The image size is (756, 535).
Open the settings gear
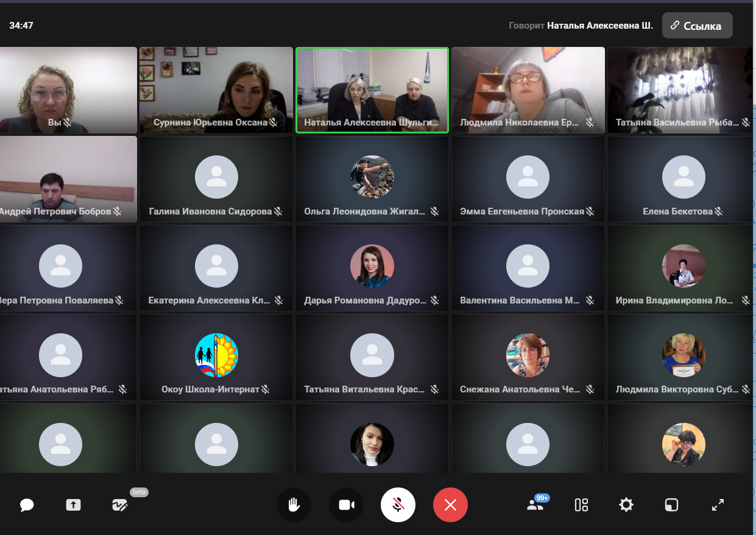point(626,505)
